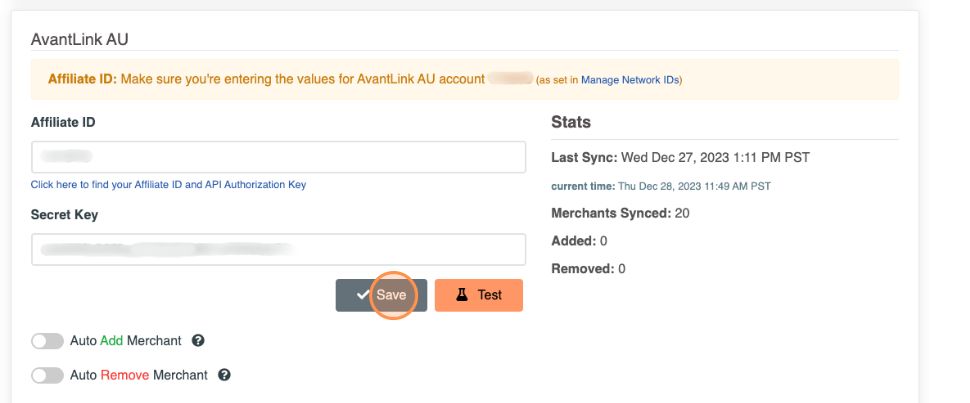
Task: Open help icon beside Auto Add Merchant
Action: (198, 341)
